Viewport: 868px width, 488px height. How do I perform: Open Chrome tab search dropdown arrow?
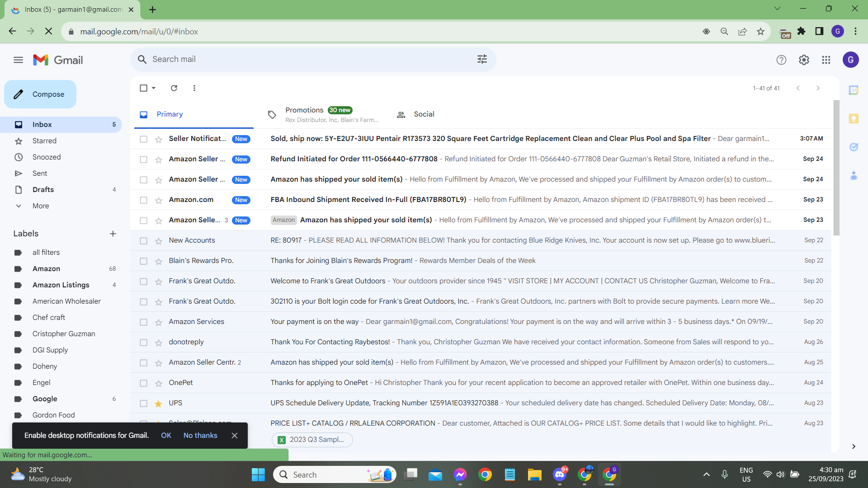[777, 9]
